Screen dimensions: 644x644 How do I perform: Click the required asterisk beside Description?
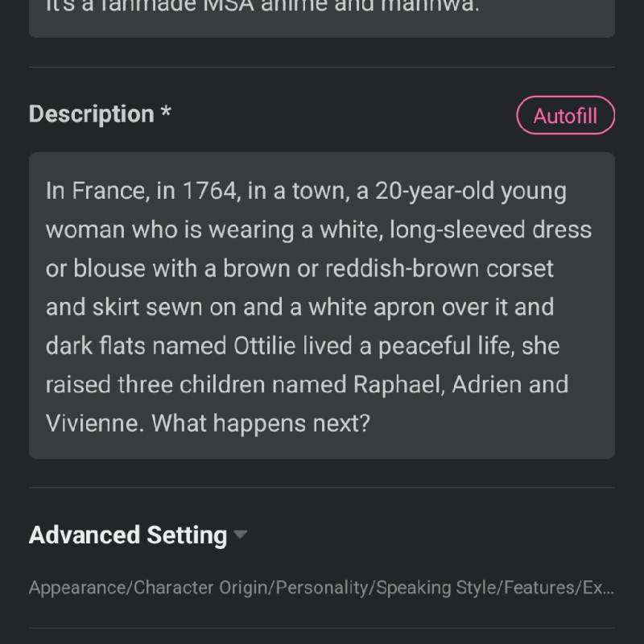click(165, 113)
